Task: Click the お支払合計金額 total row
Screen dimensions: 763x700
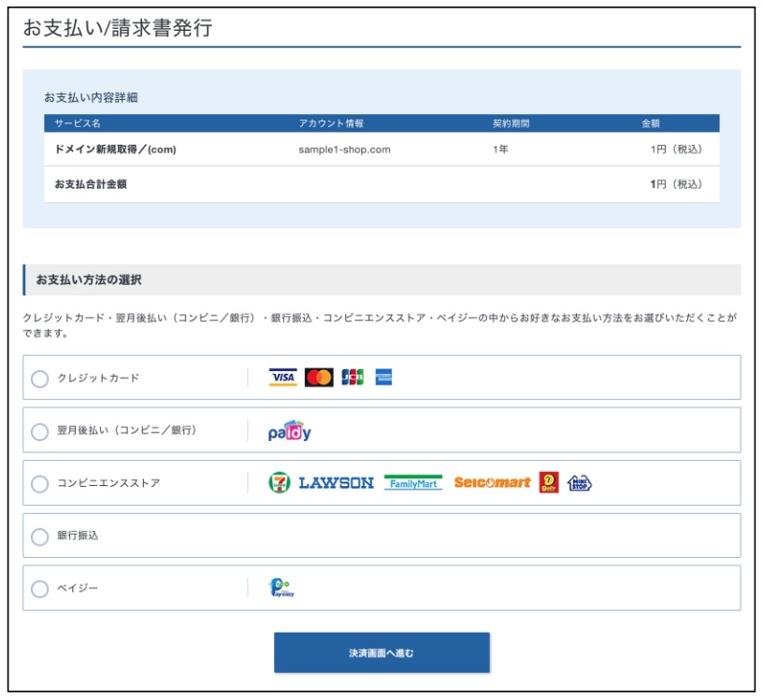Action: click(x=91, y=184)
